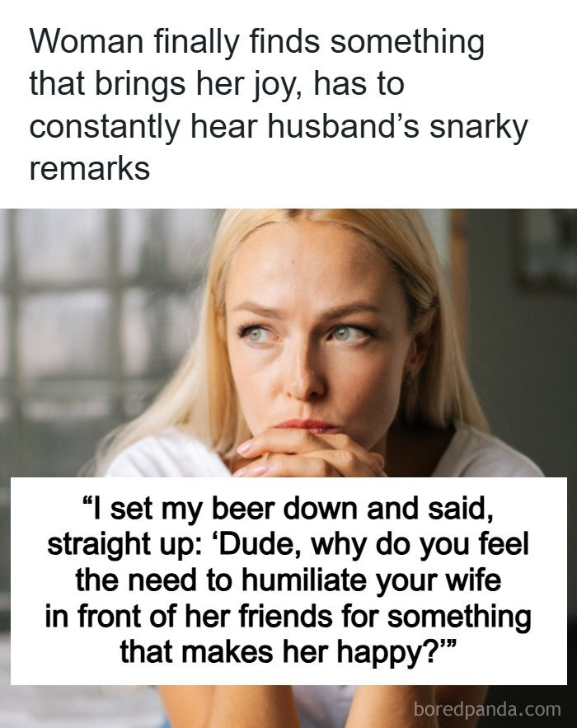577x728 pixels.
Task: Click the white quote box
Action: click(x=288, y=580)
